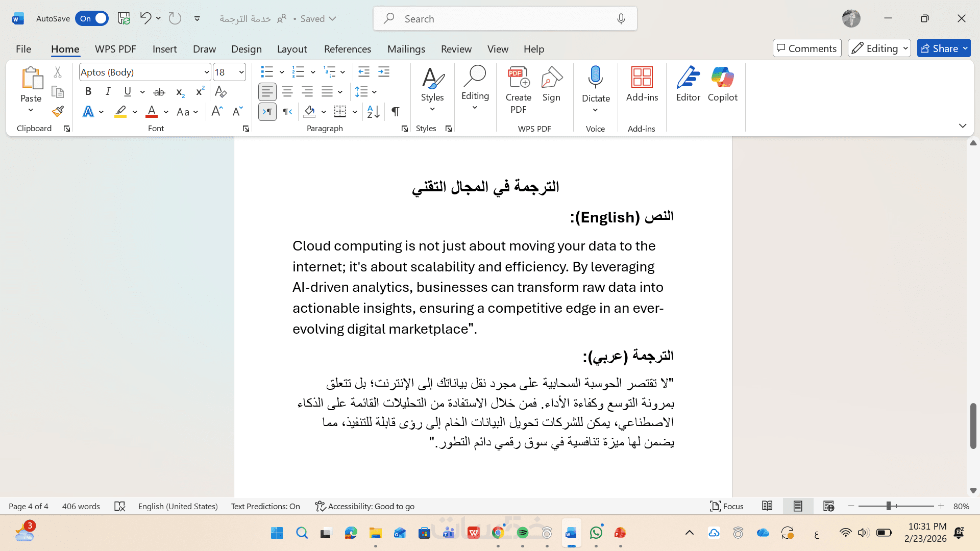
Task: Click the zoom slider in status bar
Action: 889,506
